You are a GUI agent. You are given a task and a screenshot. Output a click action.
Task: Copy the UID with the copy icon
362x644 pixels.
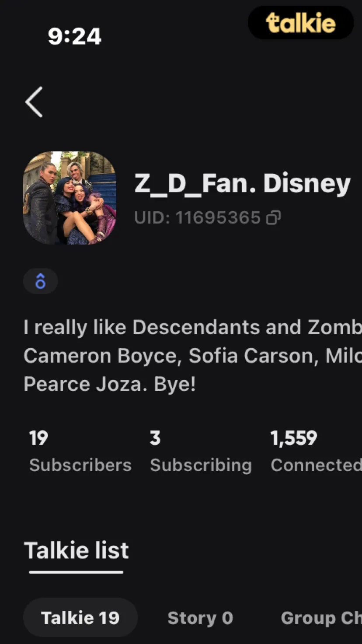274,217
